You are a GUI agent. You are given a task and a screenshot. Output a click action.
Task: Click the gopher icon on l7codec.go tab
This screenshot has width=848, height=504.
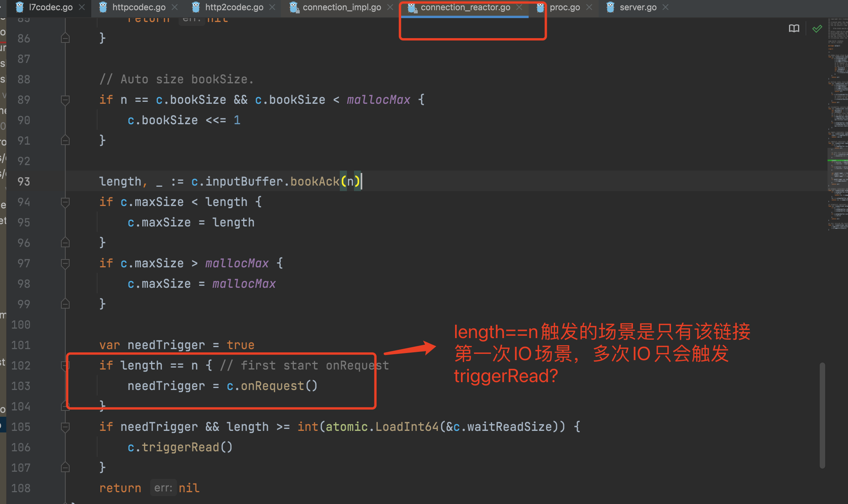(19, 7)
